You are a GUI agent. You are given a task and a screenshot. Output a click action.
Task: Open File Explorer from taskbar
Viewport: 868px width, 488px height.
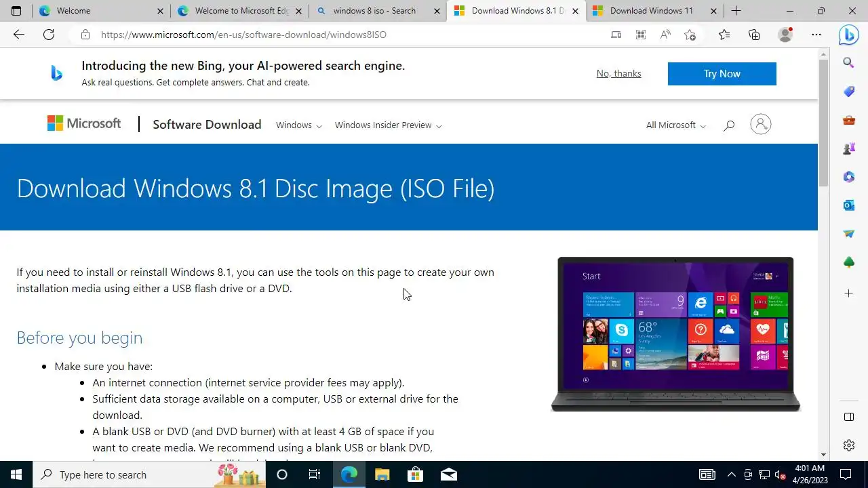(382, 474)
